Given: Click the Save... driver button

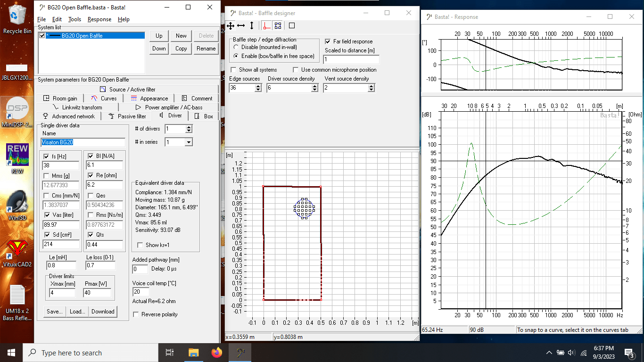Looking at the screenshot, I should tap(55, 311).
